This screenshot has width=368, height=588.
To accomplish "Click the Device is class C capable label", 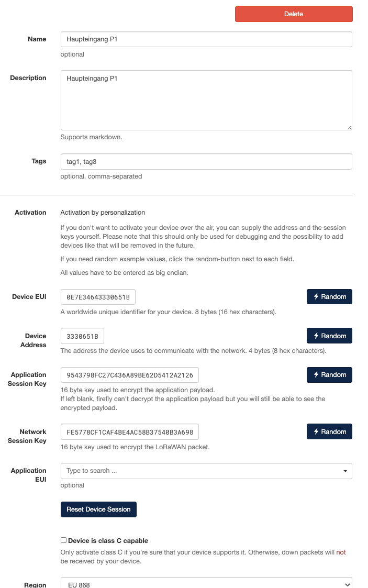I will [x=108, y=540].
